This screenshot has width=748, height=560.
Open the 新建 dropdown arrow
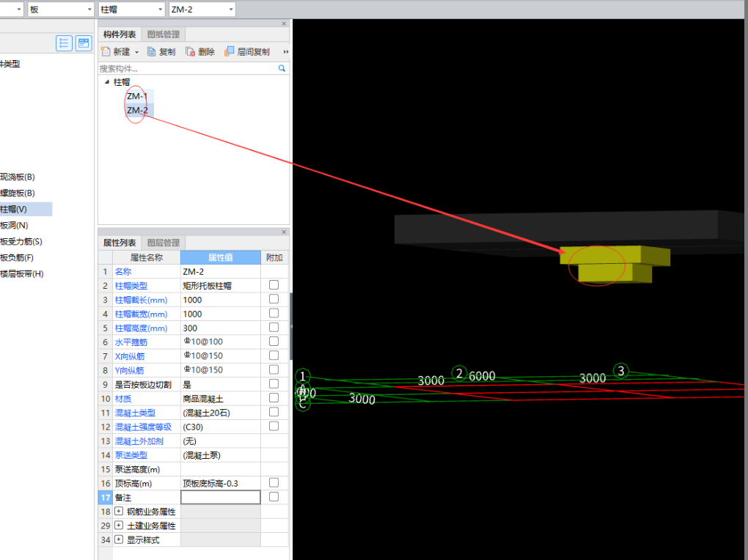click(x=137, y=52)
